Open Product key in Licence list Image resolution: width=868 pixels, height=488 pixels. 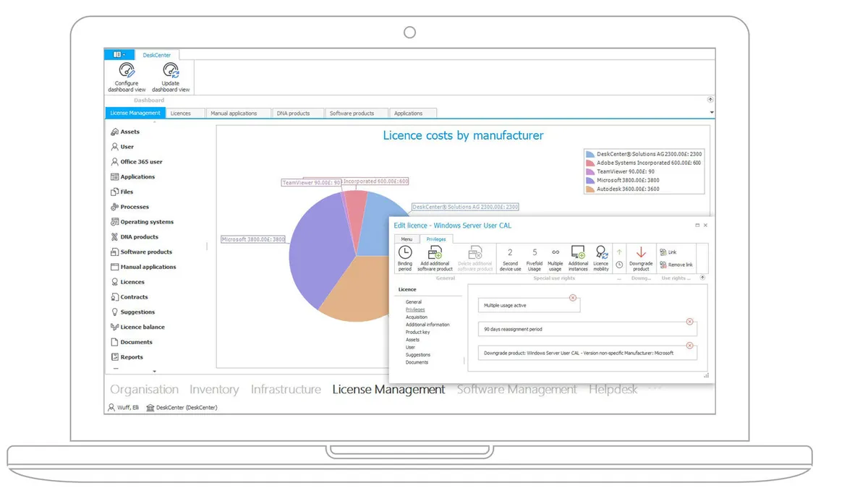(418, 333)
